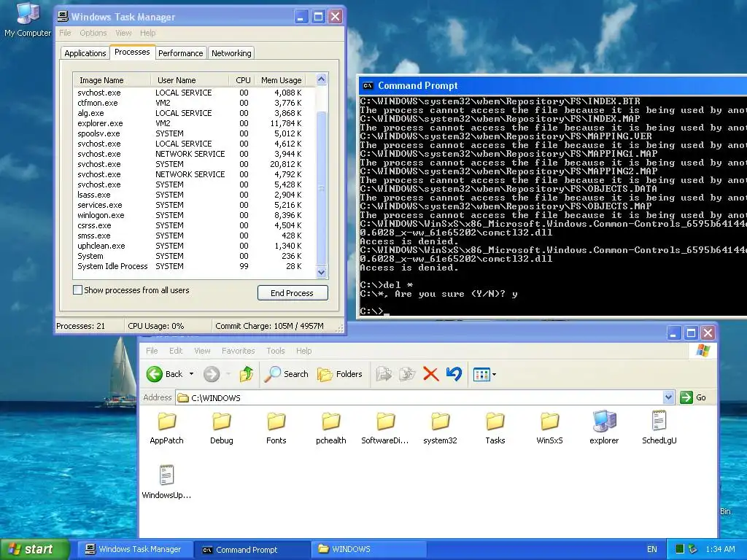Select the System Idle Process row
Image resolution: width=747 pixels, height=560 pixels.
[x=194, y=266]
